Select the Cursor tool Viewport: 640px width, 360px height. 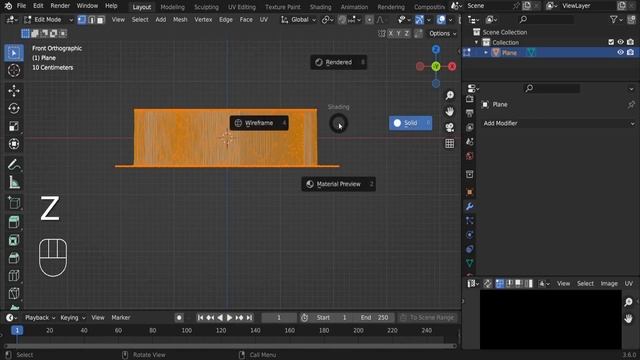point(14,71)
